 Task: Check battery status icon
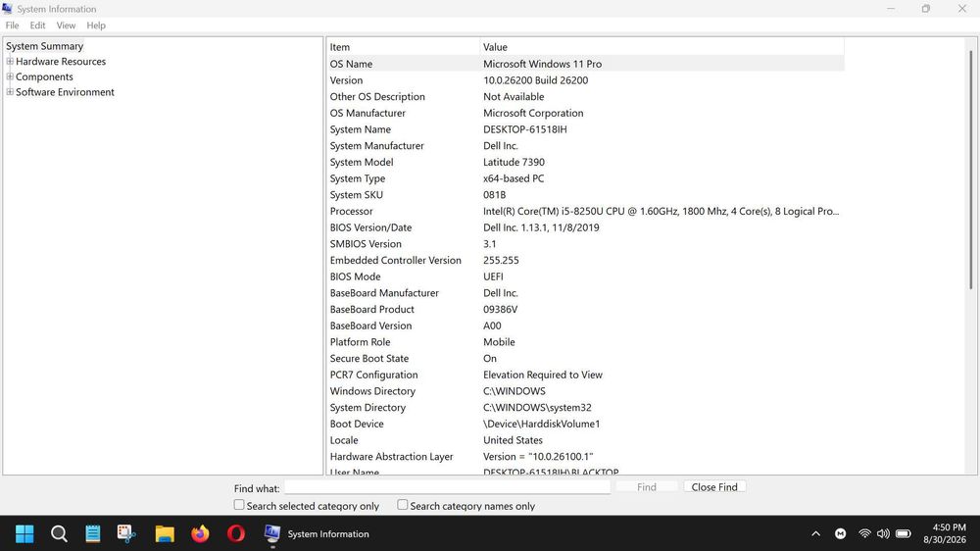(x=904, y=533)
